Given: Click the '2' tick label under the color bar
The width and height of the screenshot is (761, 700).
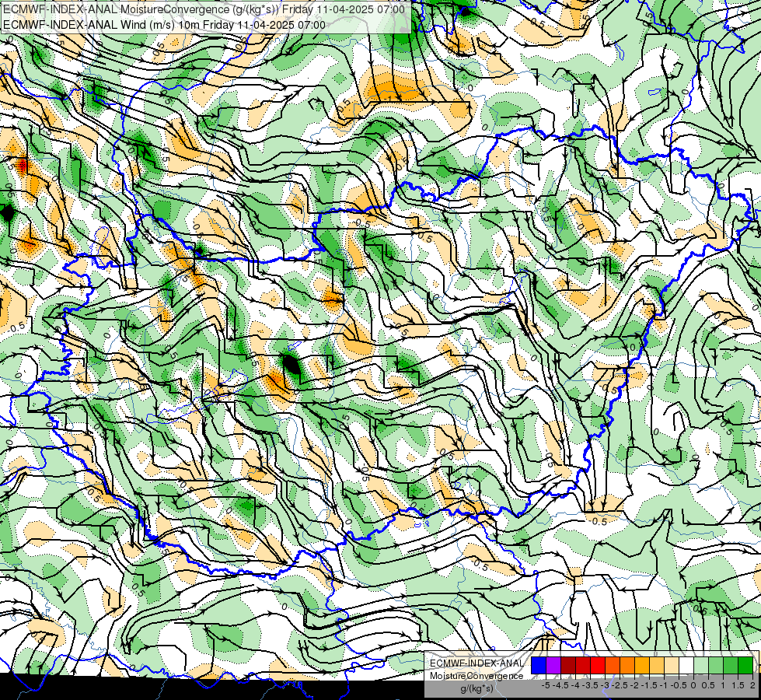Looking at the screenshot, I should click(752, 685).
